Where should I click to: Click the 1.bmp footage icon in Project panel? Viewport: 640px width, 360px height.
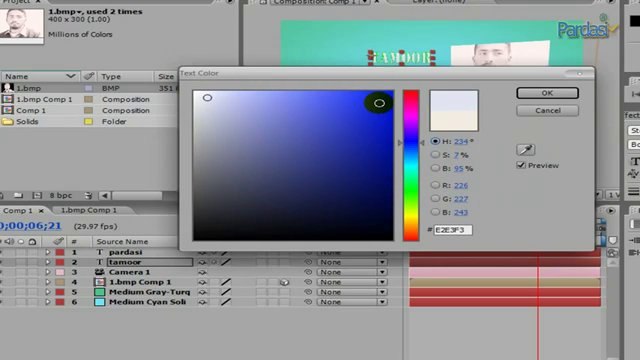[x=7, y=88]
